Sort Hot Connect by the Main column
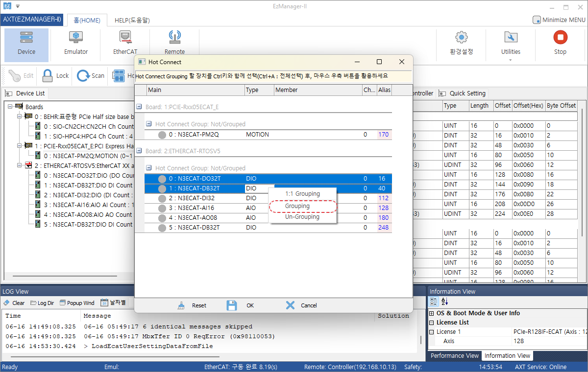 tap(195, 90)
